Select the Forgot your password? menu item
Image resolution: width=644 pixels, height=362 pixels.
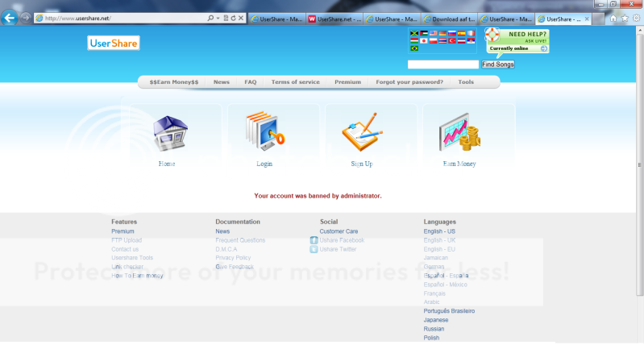(x=409, y=82)
